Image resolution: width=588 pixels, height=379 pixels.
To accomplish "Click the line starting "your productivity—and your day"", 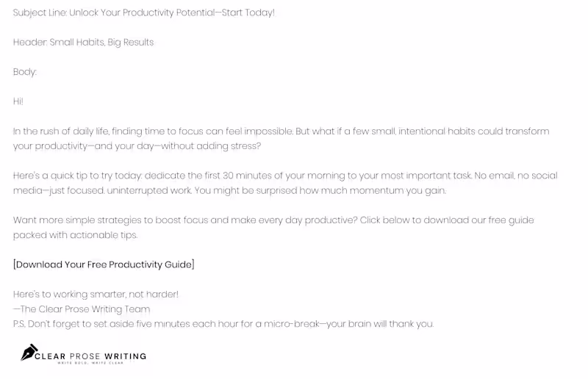I will [137, 146].
